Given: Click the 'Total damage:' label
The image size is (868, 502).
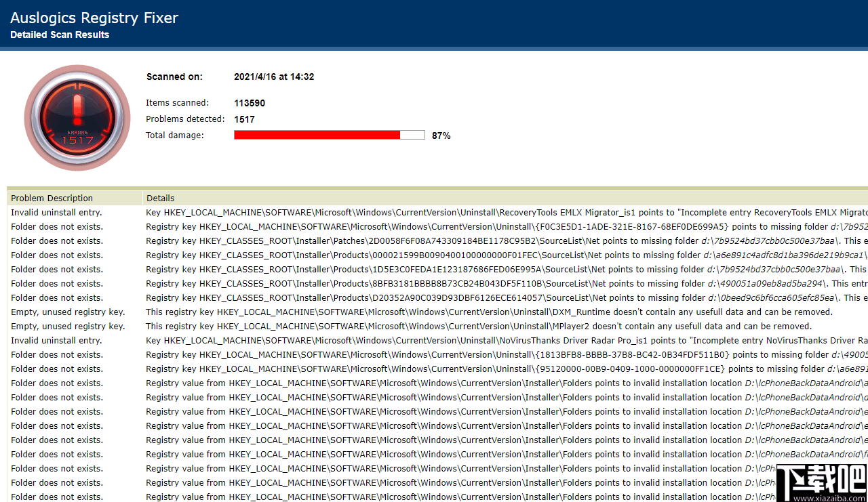Looking at the screenshot, I should point(174,135).
